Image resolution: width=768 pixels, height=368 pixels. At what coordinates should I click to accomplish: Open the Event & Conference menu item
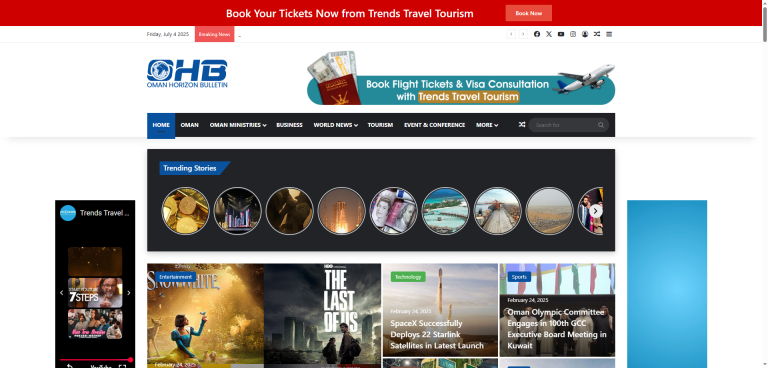[x=434, y=125]
